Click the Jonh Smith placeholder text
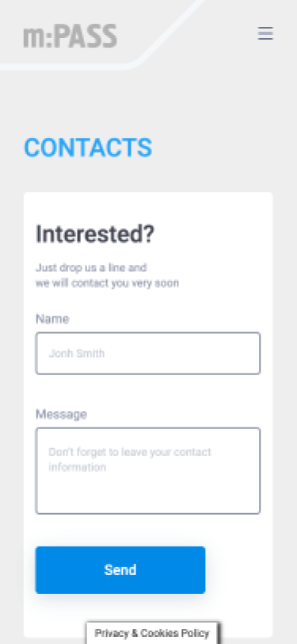 click(x=77, y=353)
